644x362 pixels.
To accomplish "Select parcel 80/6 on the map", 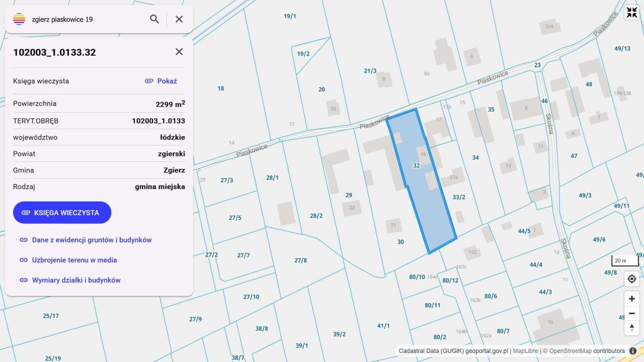I will coord(491,296).
